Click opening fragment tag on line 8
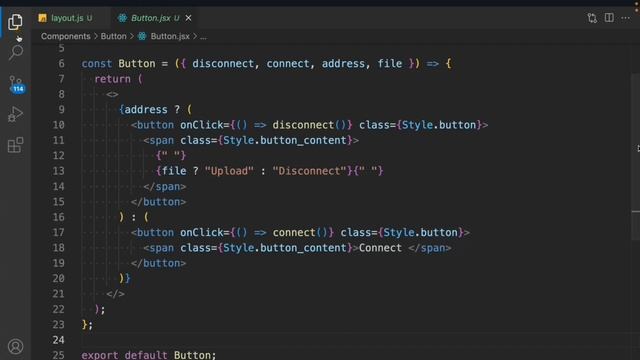This screenshot has height=360, width=640. pos(112,95)
